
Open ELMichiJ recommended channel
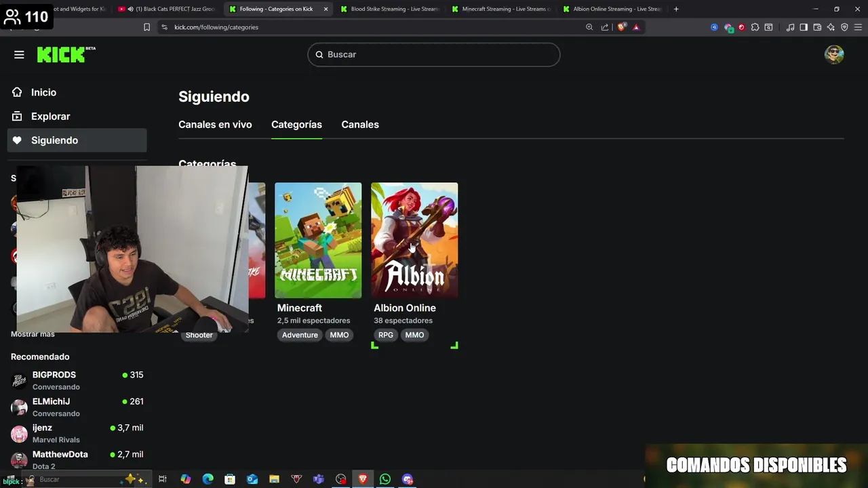[77, 407]
